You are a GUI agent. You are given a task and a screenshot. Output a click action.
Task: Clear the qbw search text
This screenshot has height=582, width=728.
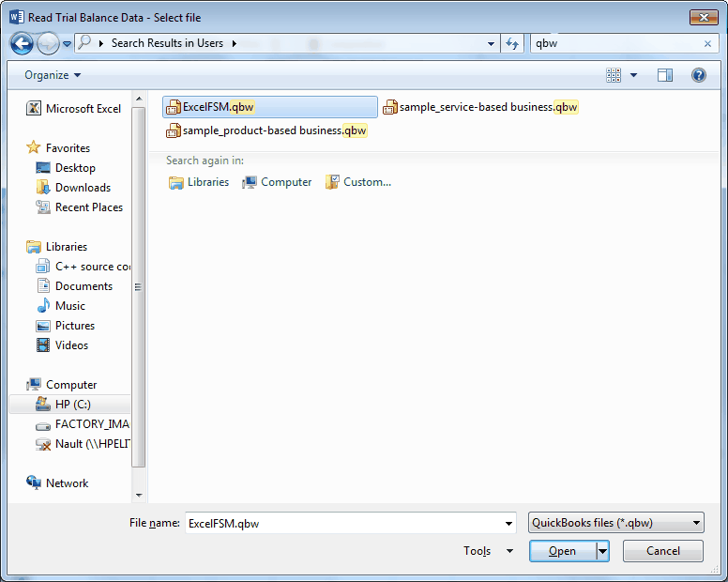(x=707, y=44)
